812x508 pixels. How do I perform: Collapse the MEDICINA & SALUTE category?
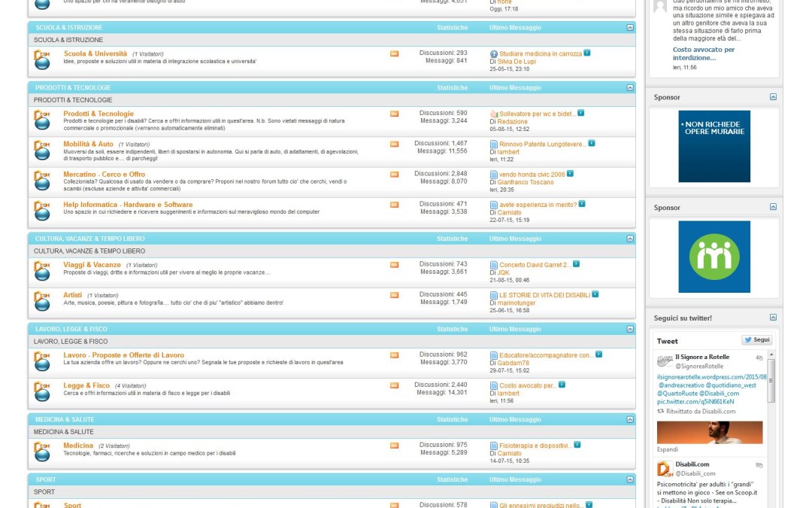point(630,419)
